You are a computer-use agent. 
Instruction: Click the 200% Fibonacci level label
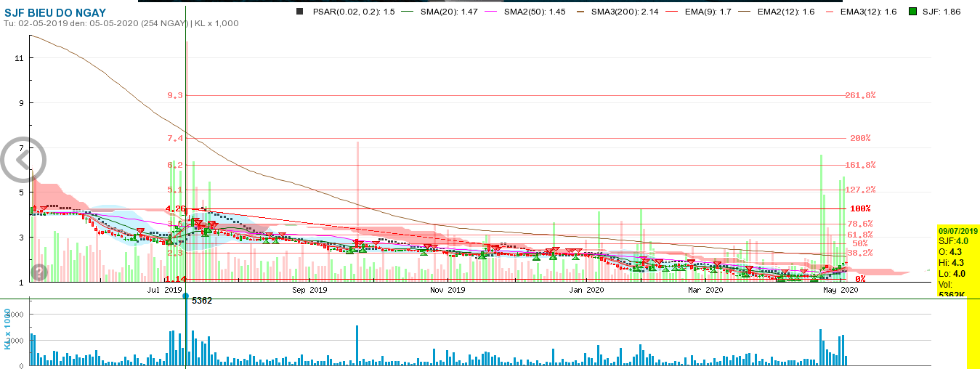pyautogui.click(x=860, y=138)
